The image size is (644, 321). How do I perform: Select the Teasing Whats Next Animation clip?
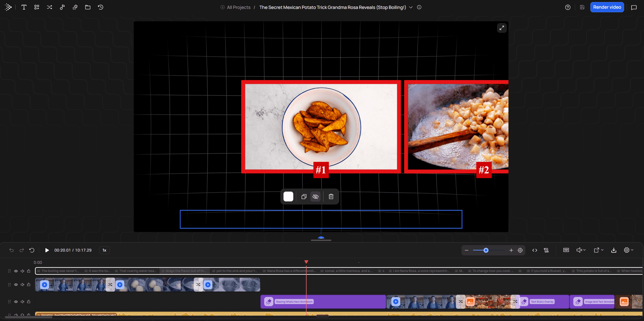[323, 302]
